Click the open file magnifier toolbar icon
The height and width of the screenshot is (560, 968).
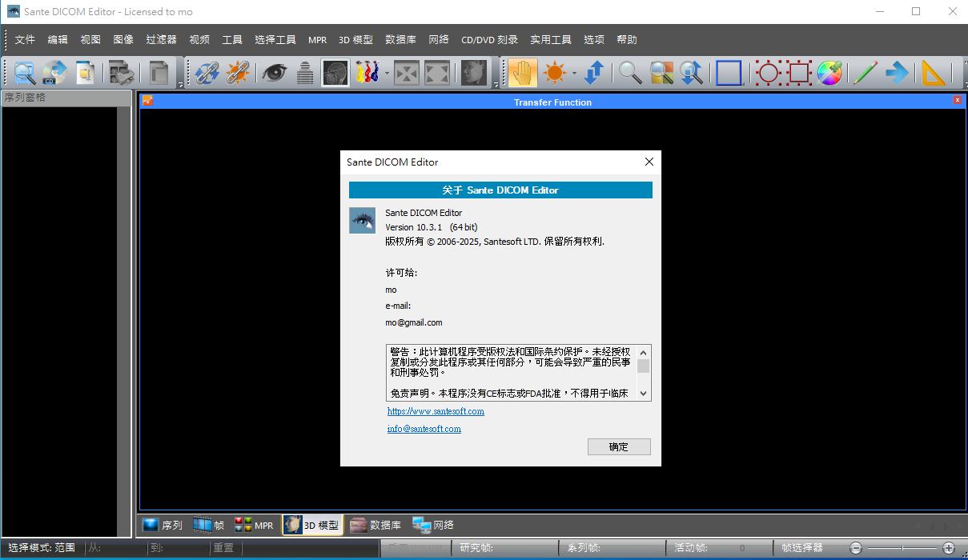(25, 73)
